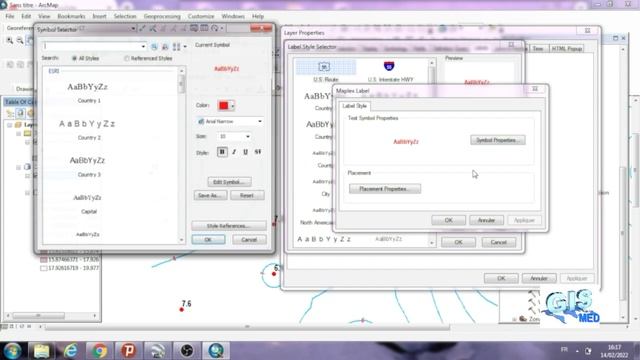Viewport: 640px width, 360px height.
Task: Toggle strikethrough style in Symbol Selector
Action: (x=258, y=152)
